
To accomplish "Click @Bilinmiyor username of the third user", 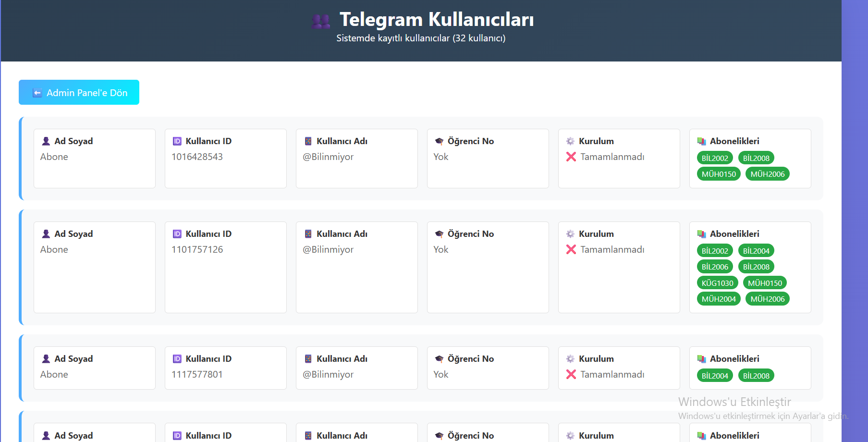I will point(329,374).
